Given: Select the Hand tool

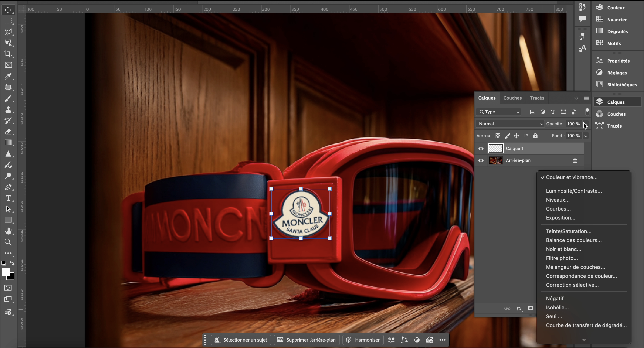Looking at the screenshot, I should click(x=8, y=231).
